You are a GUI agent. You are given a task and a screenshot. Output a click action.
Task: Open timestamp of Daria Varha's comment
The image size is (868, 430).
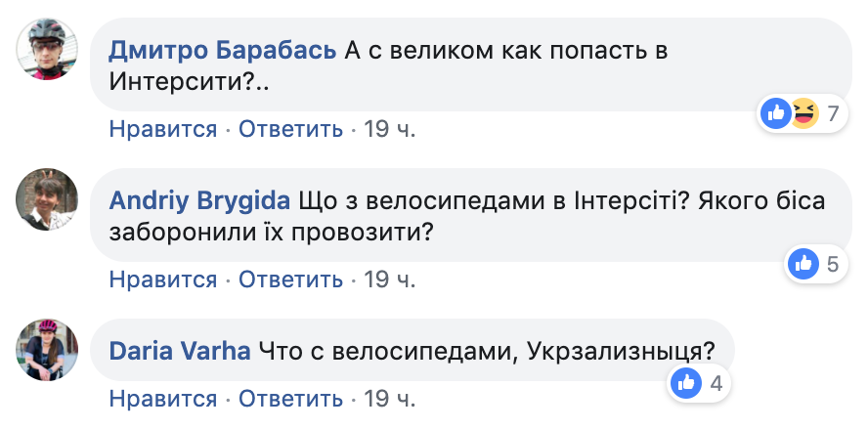[x=390, y=399]
